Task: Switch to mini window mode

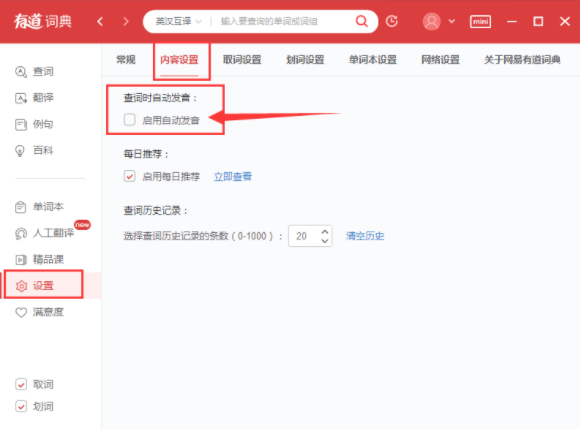Action: (x=480, y=21)
